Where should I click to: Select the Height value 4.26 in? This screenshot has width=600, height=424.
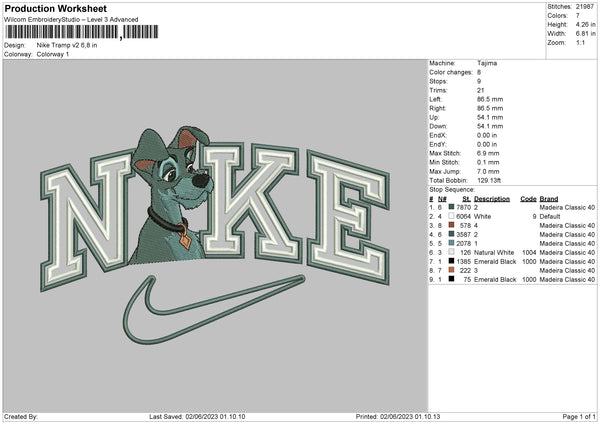pyautogui.click(x=585, y=24)
